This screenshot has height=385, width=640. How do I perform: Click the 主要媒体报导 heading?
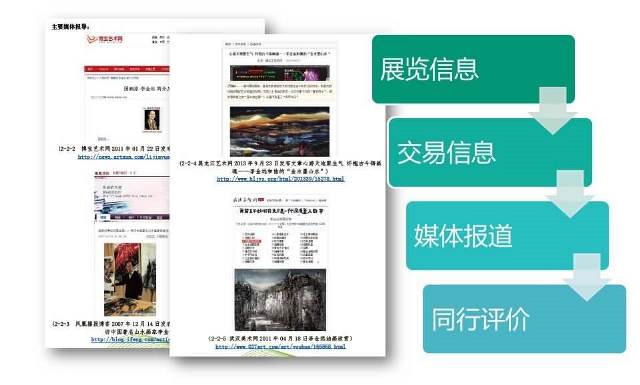click(71, 27)
